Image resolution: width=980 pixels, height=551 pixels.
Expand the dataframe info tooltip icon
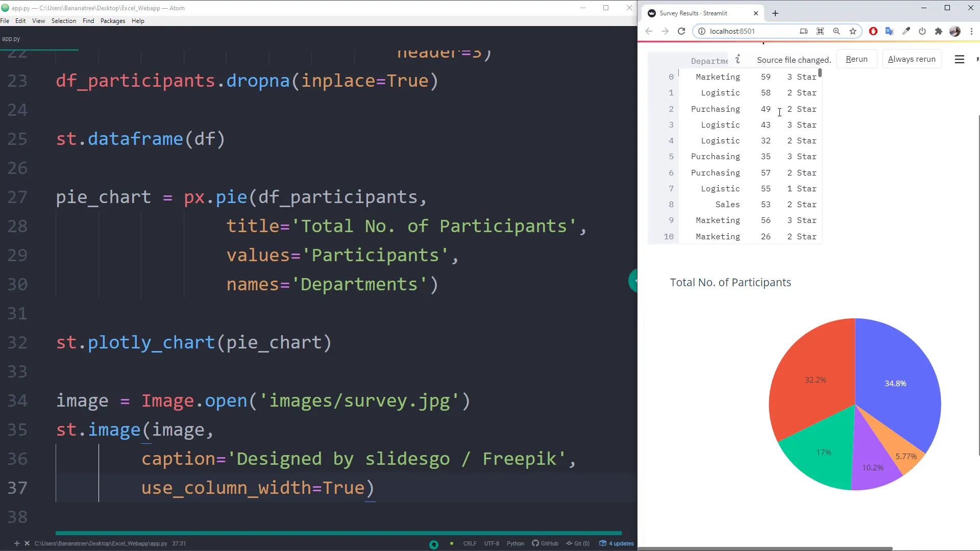pyautogui.click(x=737, y=59)
